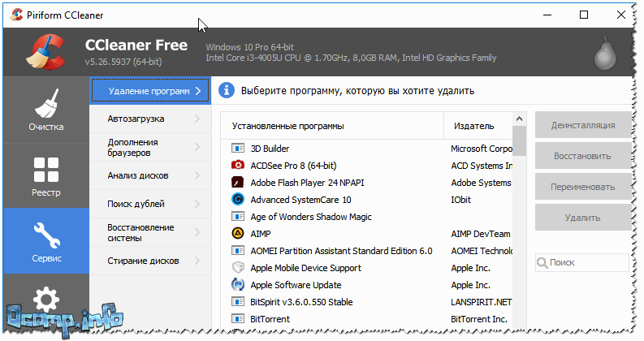Click the Apple Mobile Device Support icon
This screenshot has width=644, height=341.
[238, 267]
